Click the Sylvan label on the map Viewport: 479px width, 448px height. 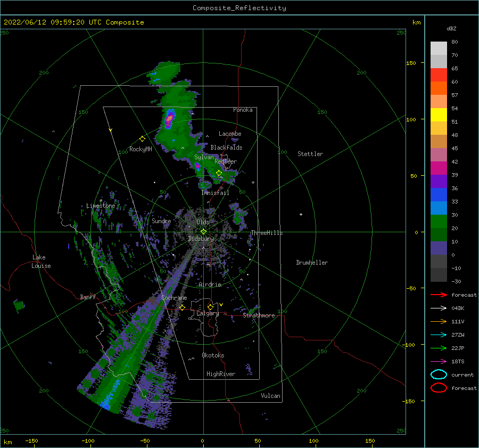pos(204,157)
